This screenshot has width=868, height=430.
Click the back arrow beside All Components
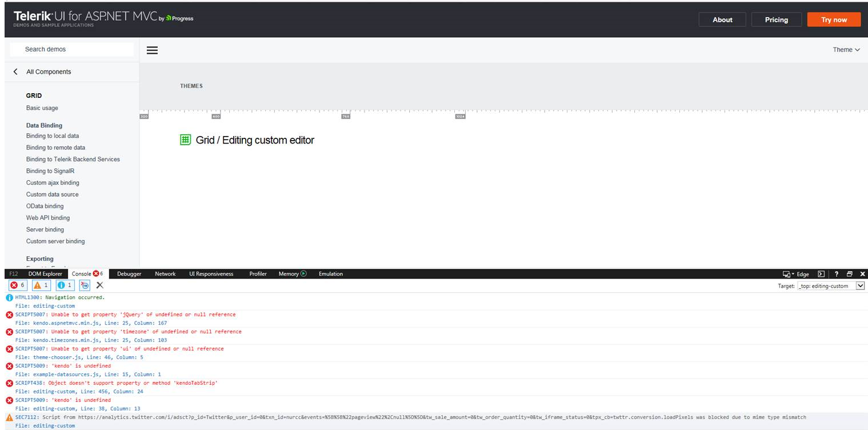pos(15,72)
